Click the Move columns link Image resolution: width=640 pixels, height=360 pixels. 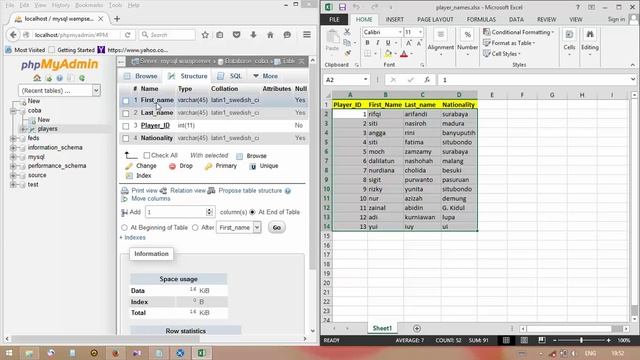tap(151, 199)
